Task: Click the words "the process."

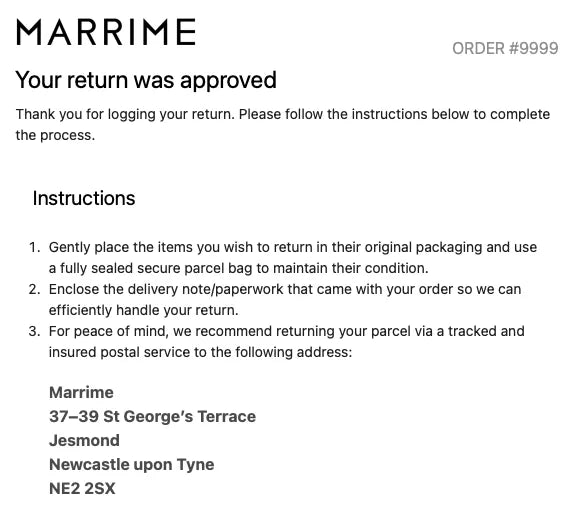Action: pos(55,135)
